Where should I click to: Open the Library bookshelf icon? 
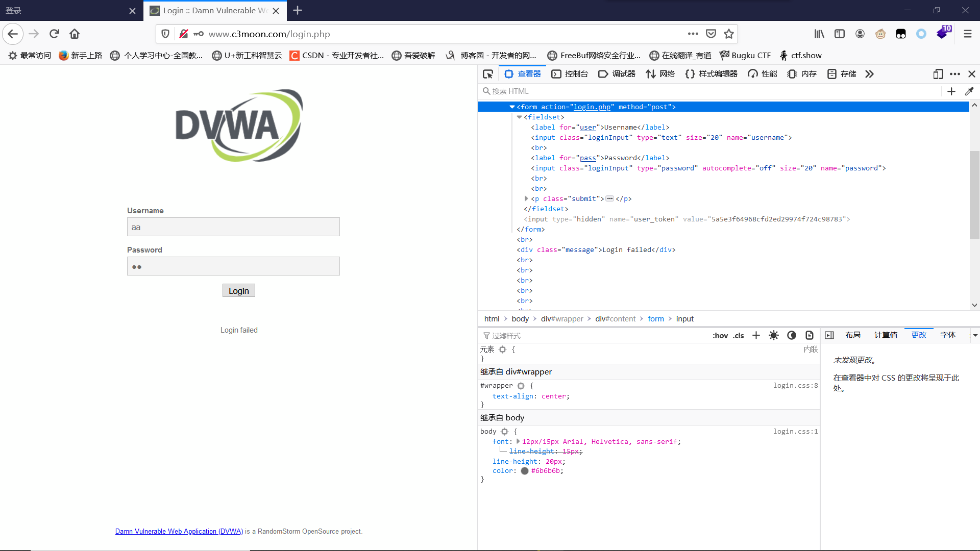[819, 34]
